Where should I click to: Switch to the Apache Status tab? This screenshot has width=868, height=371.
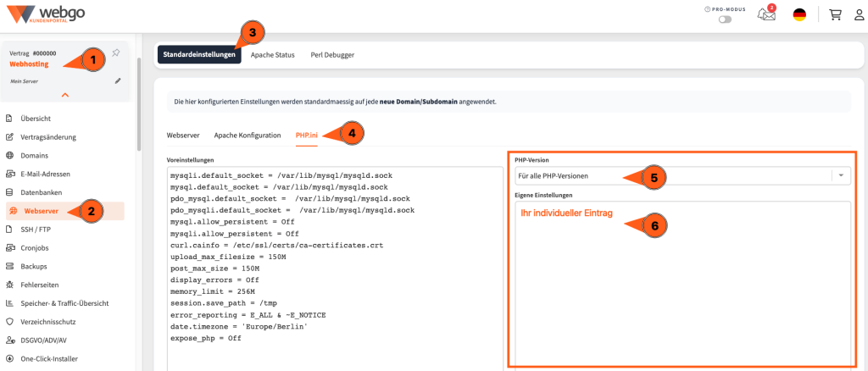click(272, 55)
